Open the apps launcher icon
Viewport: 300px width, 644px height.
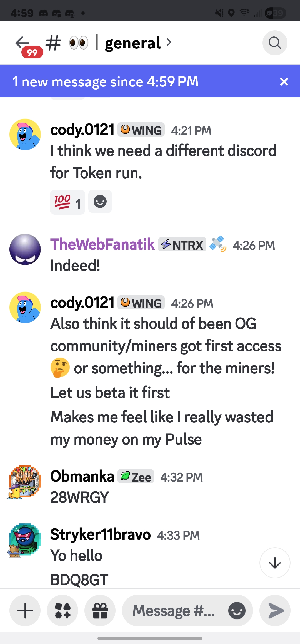click(x=62, y=611)
